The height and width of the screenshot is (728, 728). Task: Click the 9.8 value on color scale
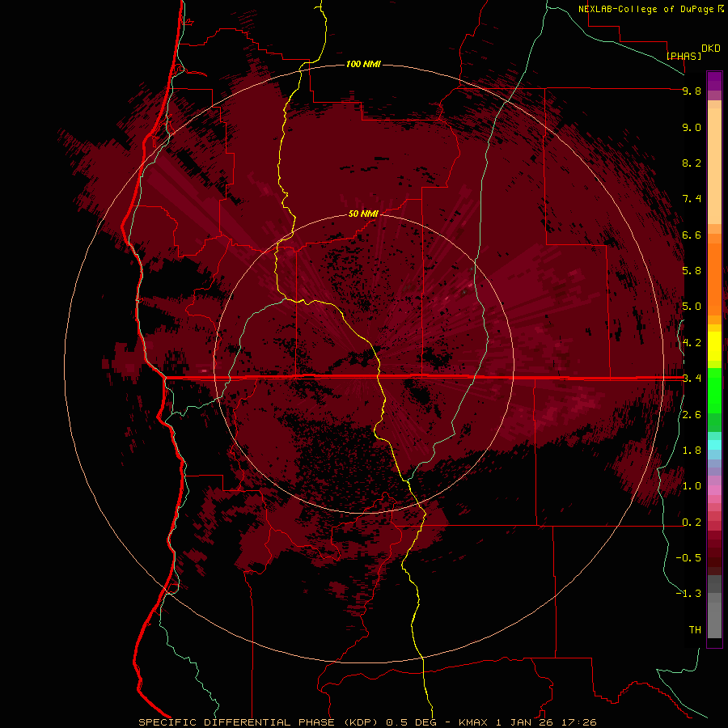[692, 91]
